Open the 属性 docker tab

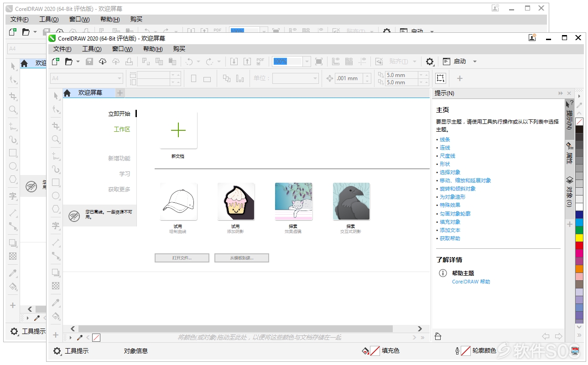(569, 153)
